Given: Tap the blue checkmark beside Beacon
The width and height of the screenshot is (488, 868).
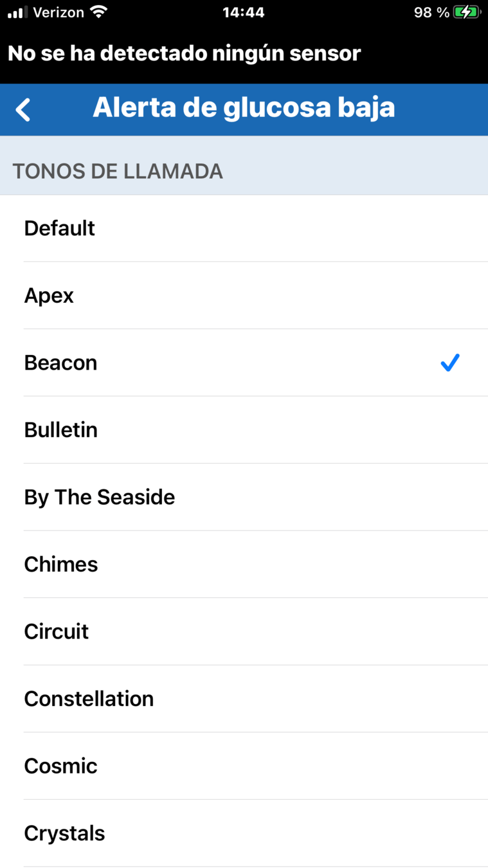Looking at the screenshot, I should 450,363.
